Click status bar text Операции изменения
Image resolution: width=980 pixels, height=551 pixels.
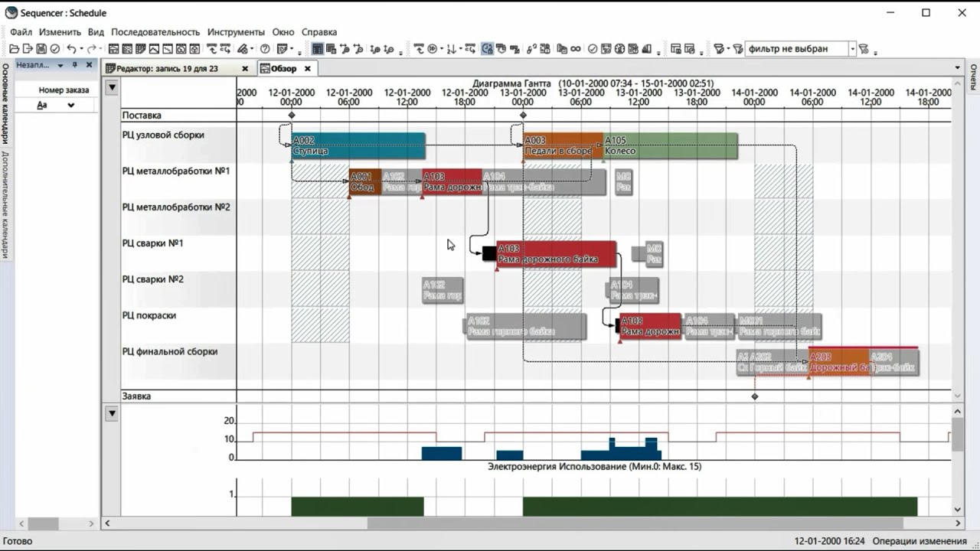[x=919, y=541]
